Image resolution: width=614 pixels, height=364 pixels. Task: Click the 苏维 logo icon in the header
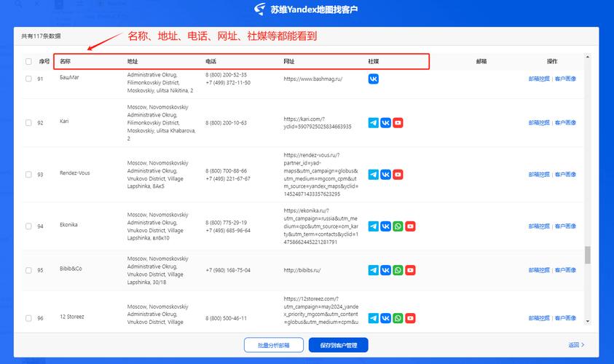point(260,9)
